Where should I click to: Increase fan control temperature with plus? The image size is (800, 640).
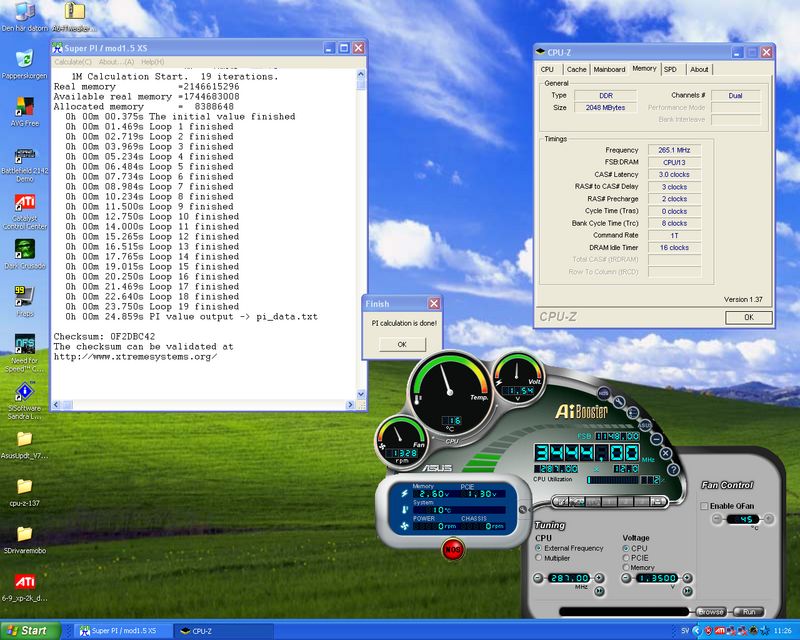click(x=768, y=519)
